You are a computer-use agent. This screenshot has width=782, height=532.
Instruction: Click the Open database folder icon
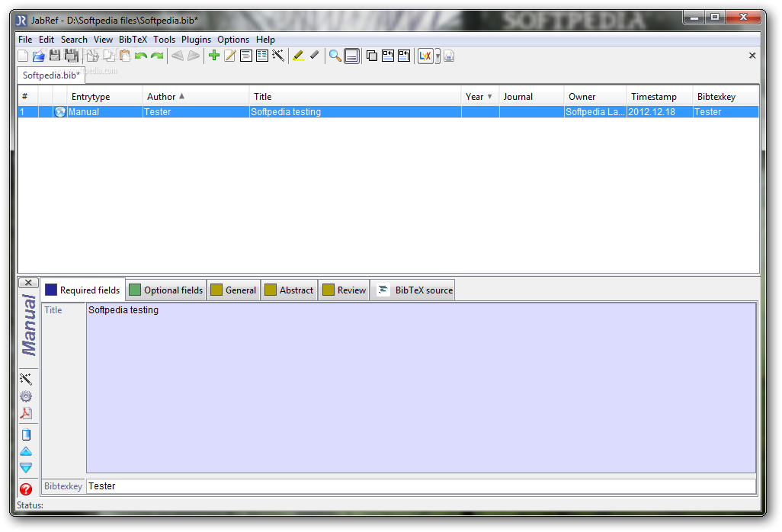point(38,56)
